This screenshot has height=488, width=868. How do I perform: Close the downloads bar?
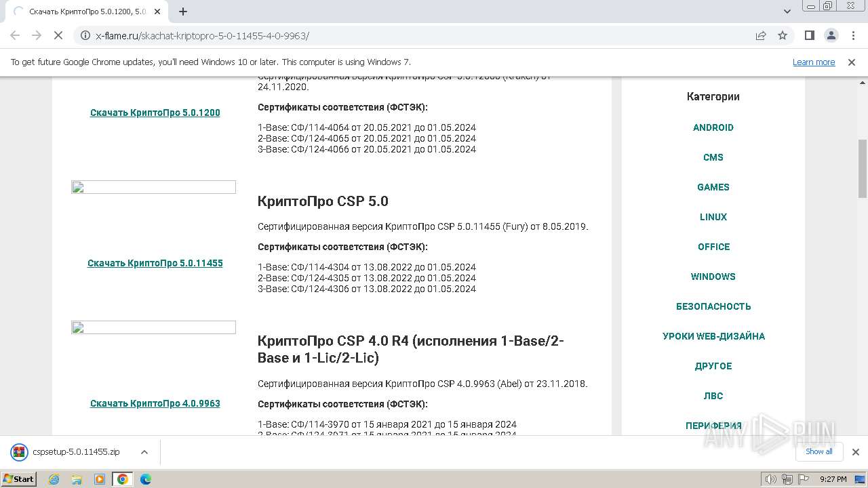(855, 452)
